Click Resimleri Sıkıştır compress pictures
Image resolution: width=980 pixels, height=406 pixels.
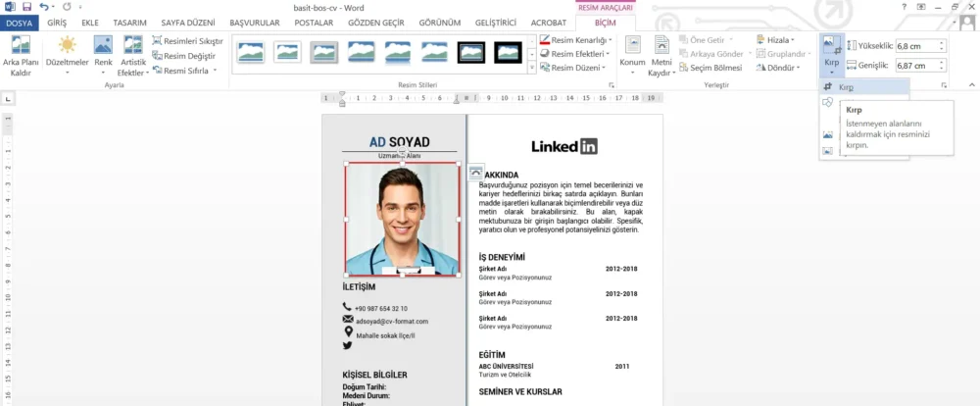[x=187, y=41]
